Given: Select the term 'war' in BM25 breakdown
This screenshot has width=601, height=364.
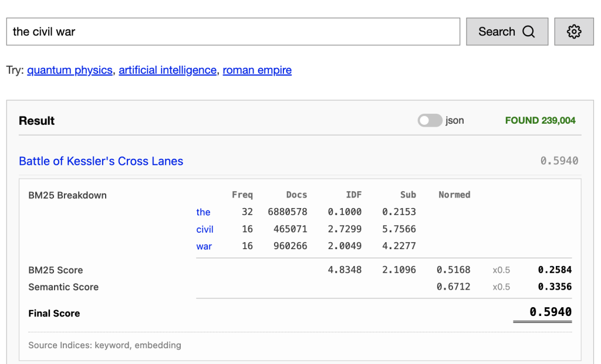Looking at the screenshot, I should 204,246.
